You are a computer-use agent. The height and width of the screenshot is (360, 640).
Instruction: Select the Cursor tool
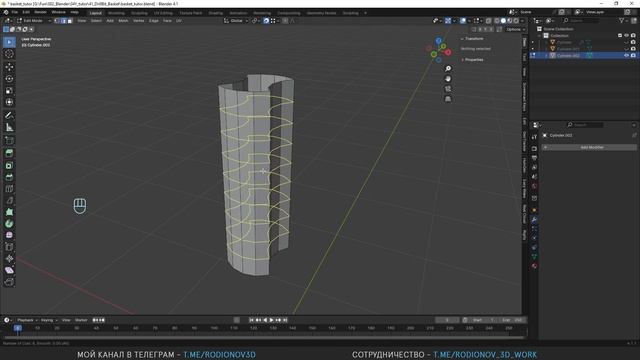pyautogui.click(x=9, y=54)
